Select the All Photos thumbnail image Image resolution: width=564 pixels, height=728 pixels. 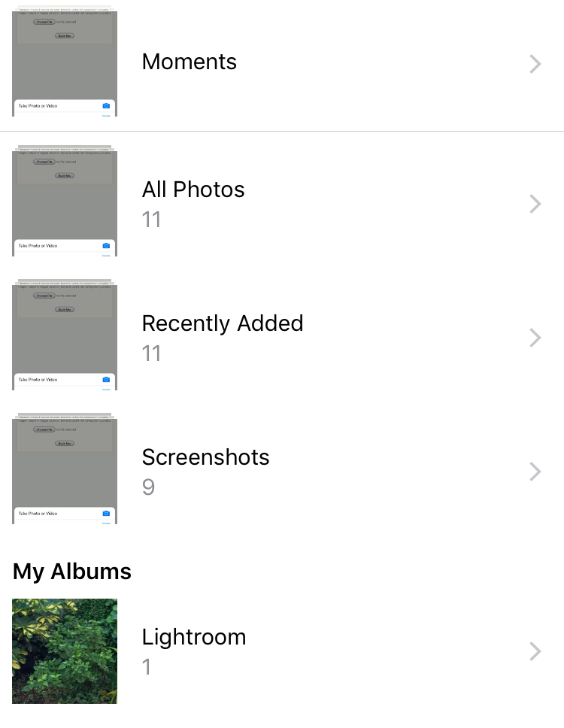pyautogui.click(x=65, y=201)
